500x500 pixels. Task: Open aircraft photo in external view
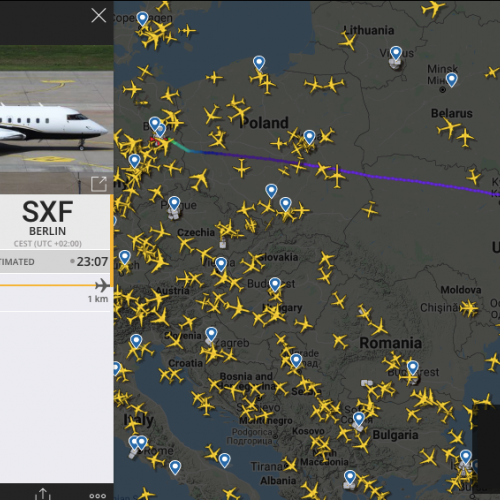pyautogui.click(x=99, y=184)
